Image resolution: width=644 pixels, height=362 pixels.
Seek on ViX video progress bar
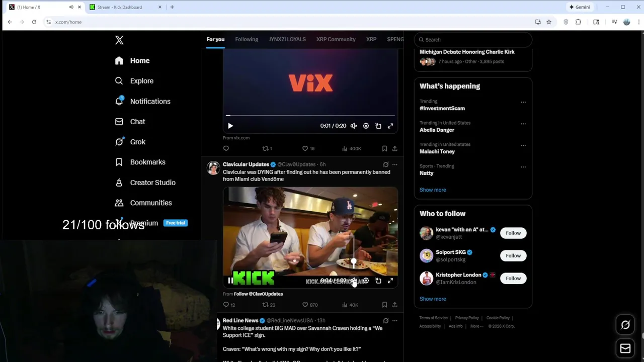point(310,116)
